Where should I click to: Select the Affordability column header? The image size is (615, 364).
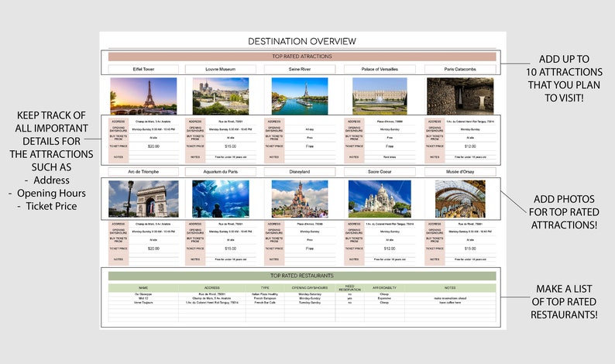384,288
